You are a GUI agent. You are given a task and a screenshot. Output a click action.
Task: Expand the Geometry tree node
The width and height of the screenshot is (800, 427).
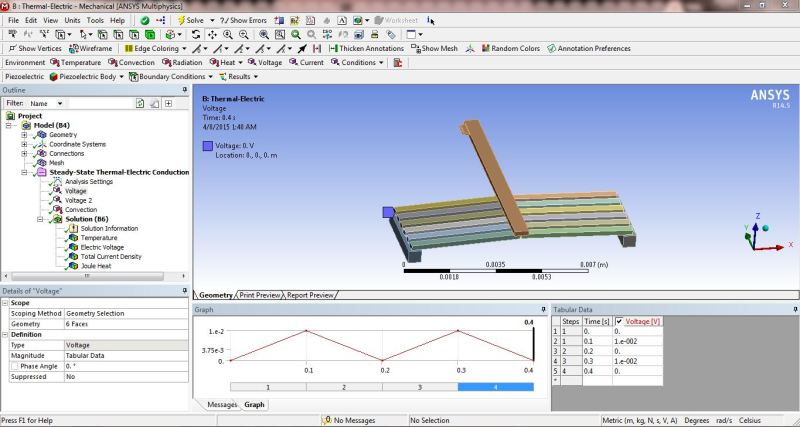(24, 135)
